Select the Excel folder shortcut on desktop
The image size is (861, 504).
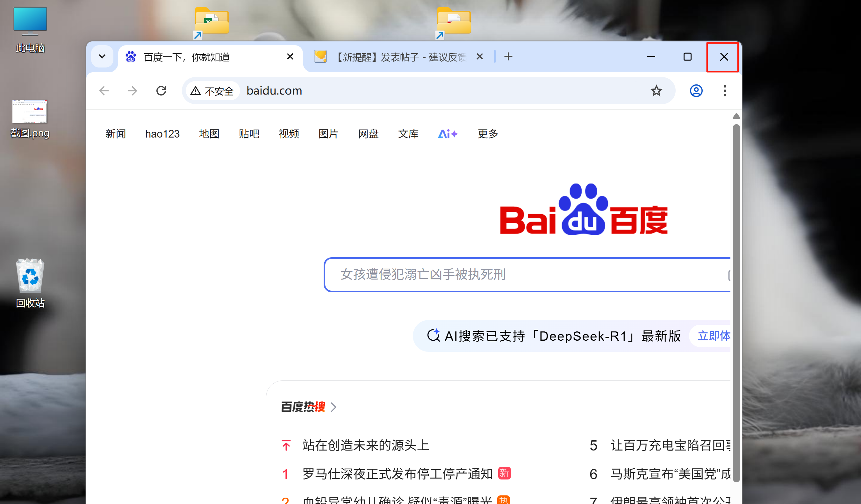point(211,23)
